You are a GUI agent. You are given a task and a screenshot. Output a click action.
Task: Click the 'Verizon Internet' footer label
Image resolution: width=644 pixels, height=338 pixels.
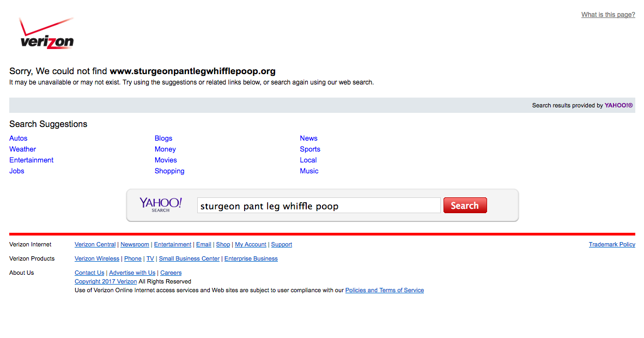[31, 244]
